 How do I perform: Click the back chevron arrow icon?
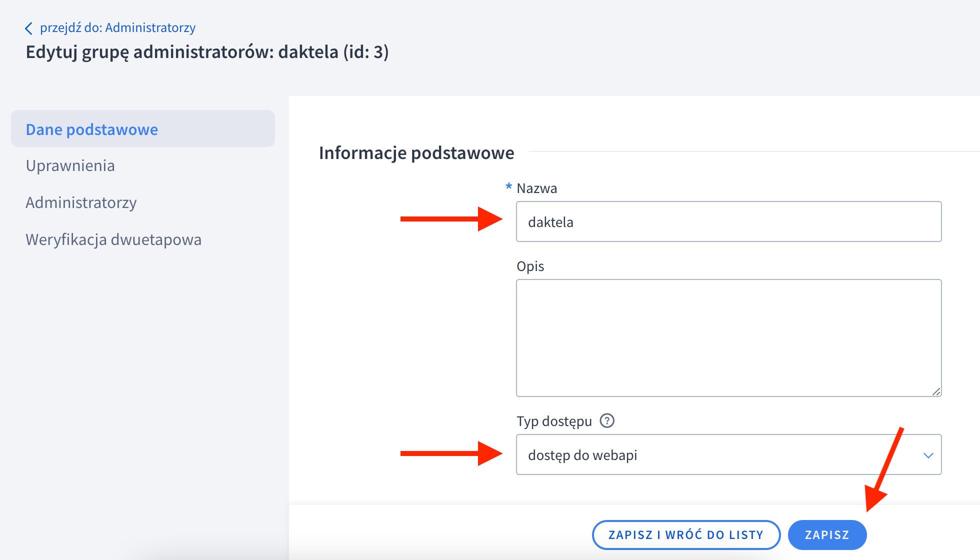29,28
